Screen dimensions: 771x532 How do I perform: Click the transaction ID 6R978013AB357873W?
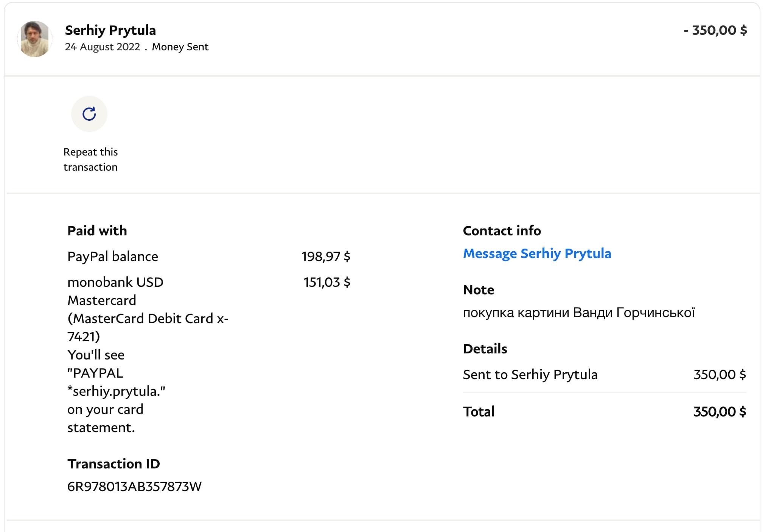(134, 487)
